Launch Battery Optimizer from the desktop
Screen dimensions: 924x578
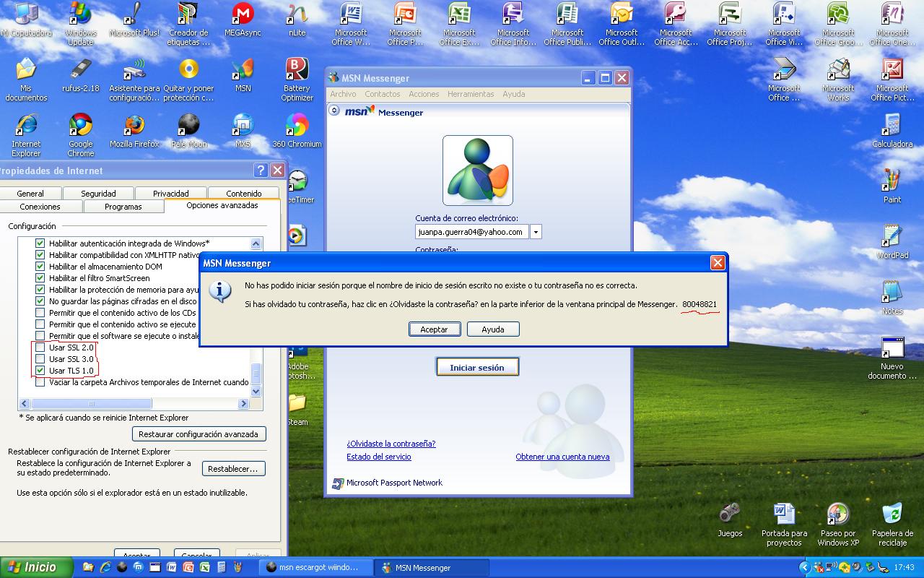pos(297,79)
